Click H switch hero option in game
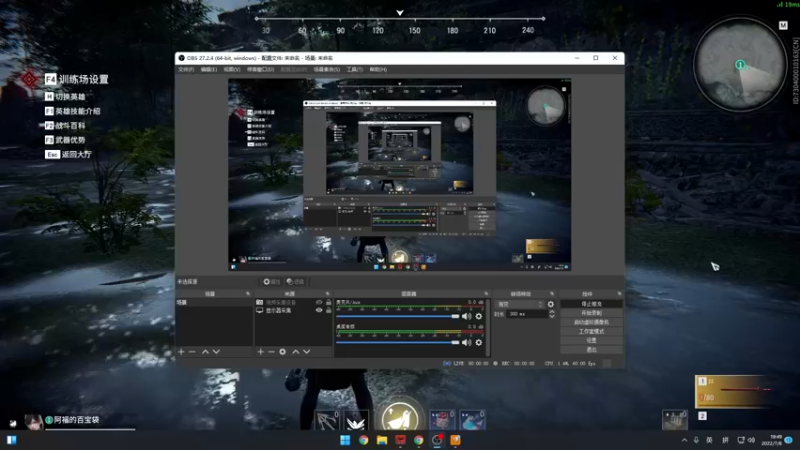Screen dimensions: 800x450 coord(65,96)
